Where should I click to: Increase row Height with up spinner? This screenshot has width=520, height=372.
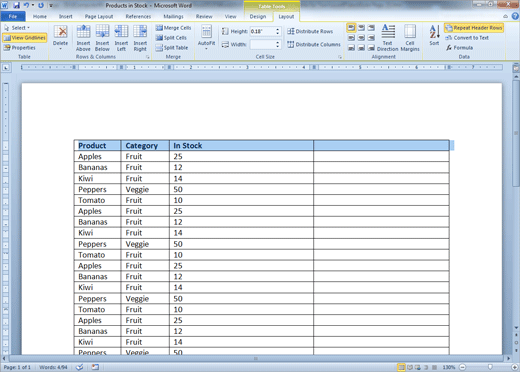pyautogui.click(x=278, y=29)
